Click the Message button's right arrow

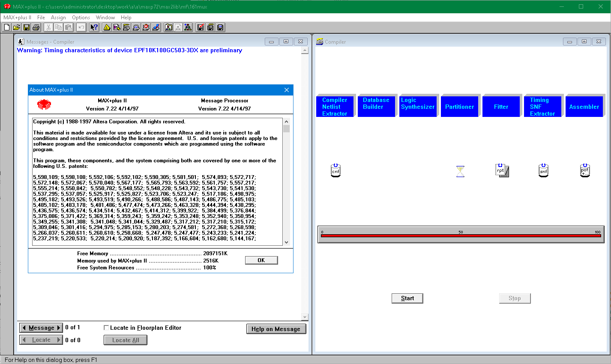pos(59,328)
